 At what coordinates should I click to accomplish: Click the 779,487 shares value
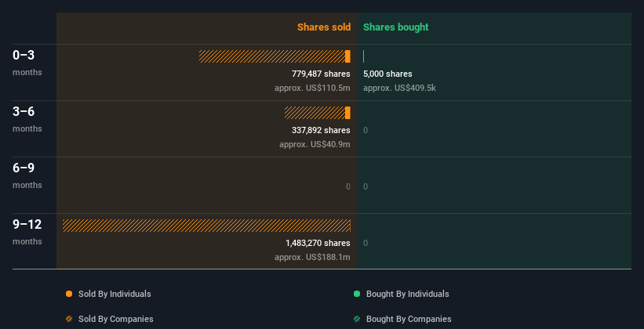321,74
